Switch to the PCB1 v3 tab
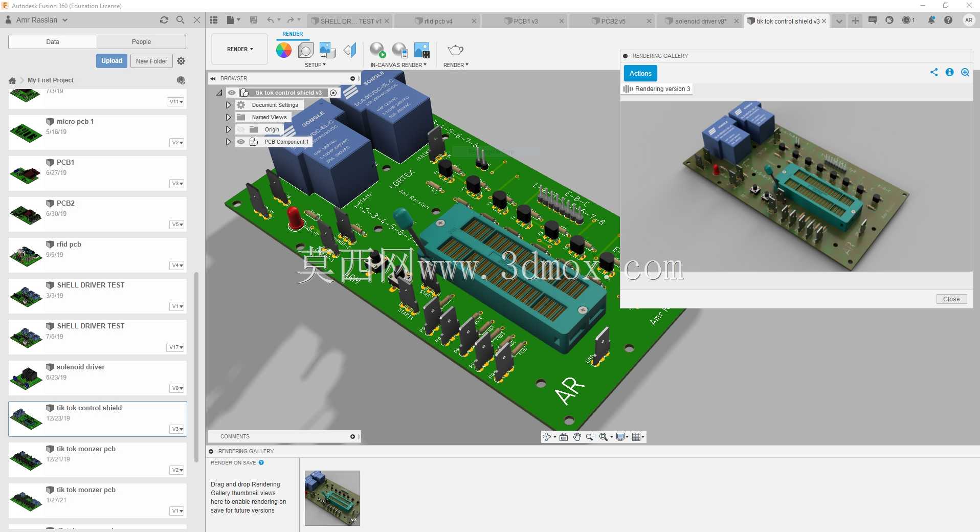Screen dimensions: 980x532 pos(525,21)
